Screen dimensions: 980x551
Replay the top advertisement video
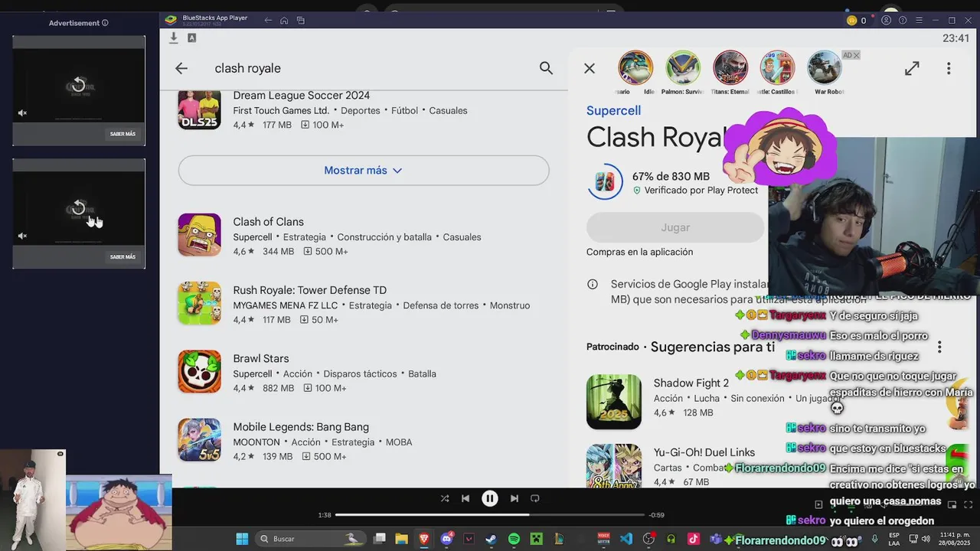[x=78, y=84]
